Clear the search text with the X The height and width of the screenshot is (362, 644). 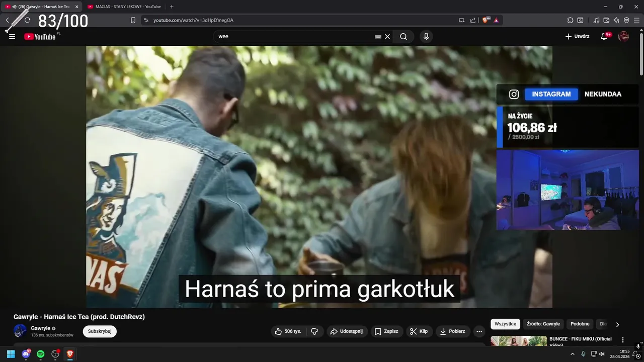tap(387, 37)
